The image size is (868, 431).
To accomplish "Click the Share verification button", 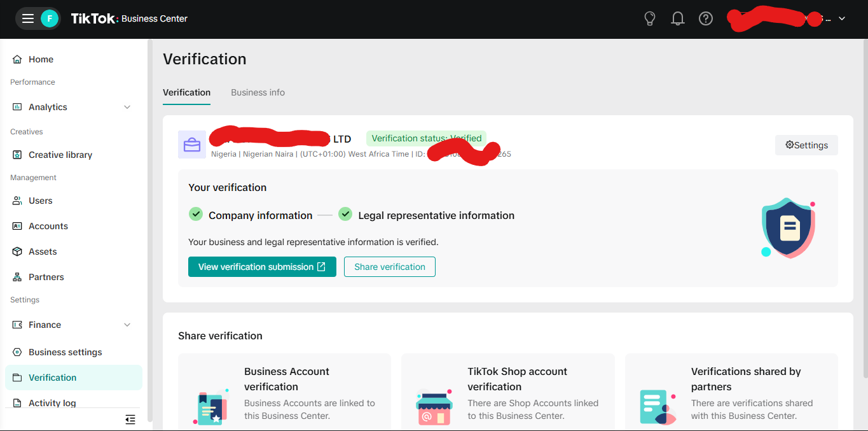I will pyautogui.click(x=390, y=267).
